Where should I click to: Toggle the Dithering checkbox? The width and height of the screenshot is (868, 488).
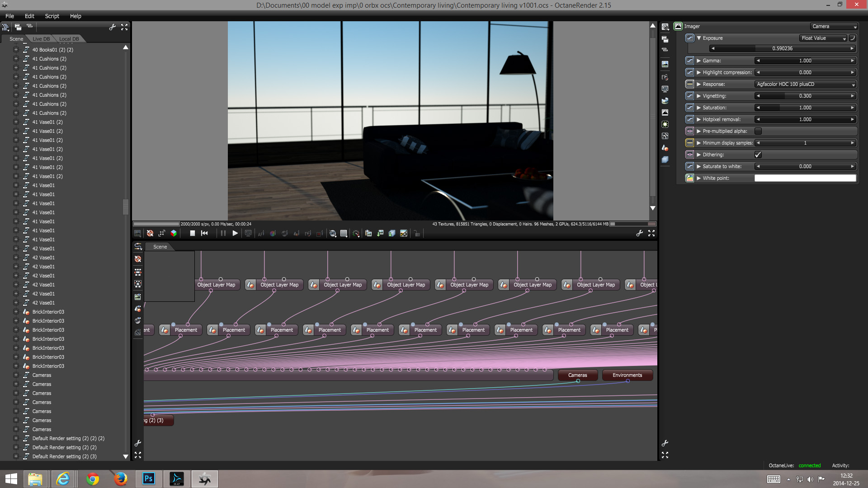[758, 155]
